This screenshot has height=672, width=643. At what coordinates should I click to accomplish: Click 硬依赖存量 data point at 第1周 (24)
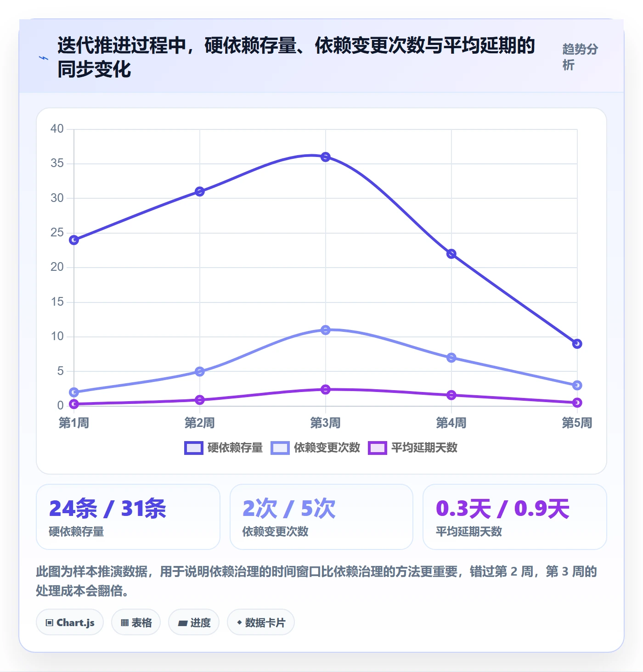pos(74,240)
